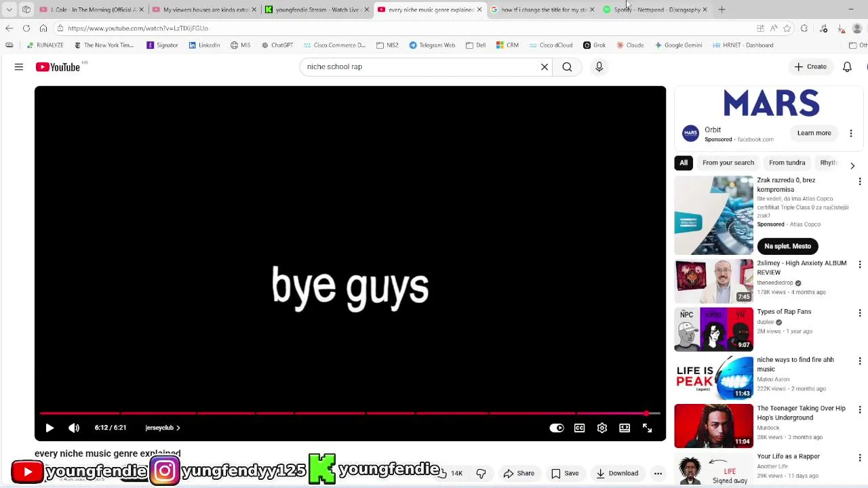The width and height of the screenshot is (868, 488).
Task: Save the video to a playlist
Action: 565,474
